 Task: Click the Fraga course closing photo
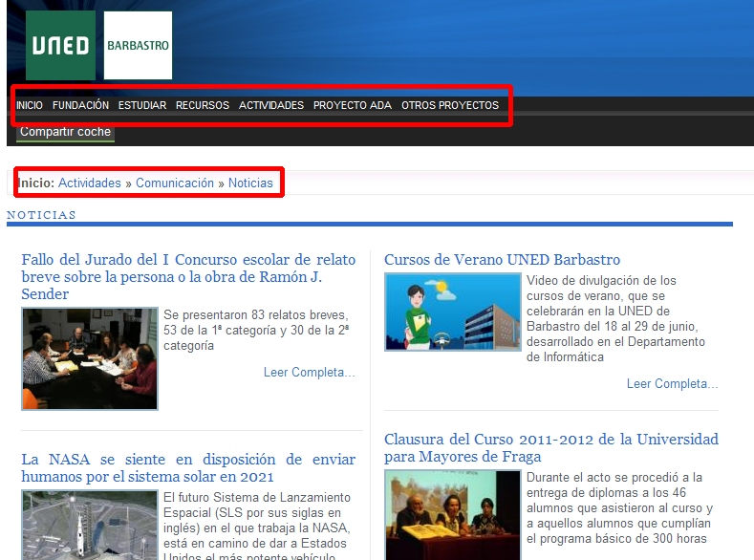pyautogui.click(x=453, y=514)
